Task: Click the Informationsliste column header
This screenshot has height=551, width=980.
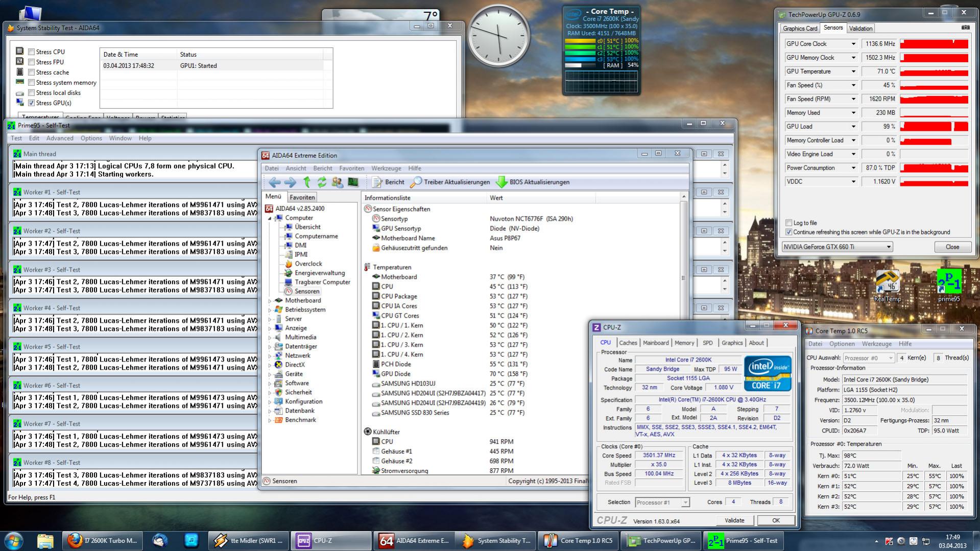Action: click(x=424, y=198)
